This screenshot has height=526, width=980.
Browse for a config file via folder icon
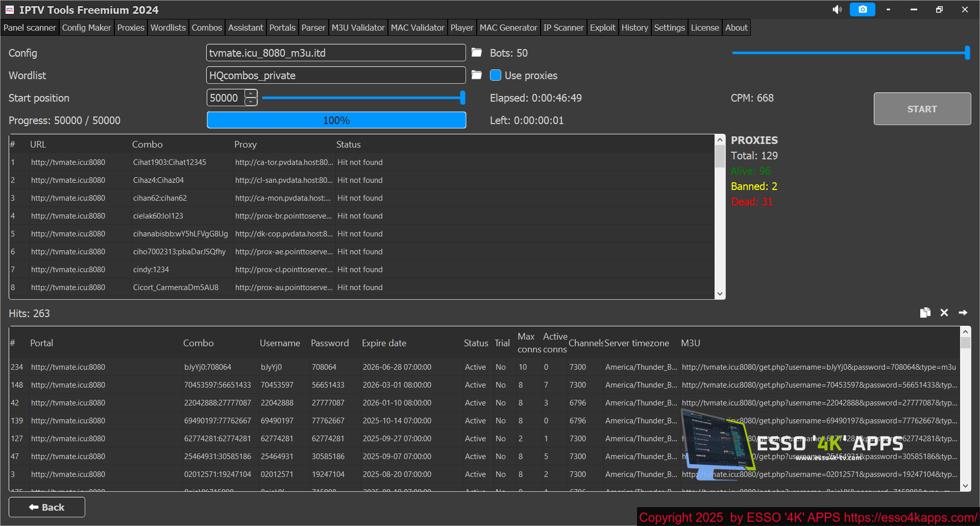point(477,53)
